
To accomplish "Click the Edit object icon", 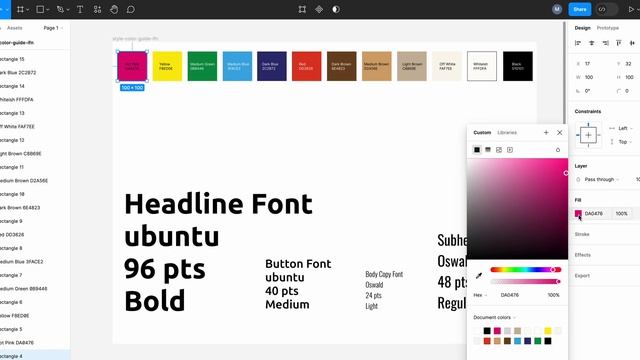I will 302,9.
